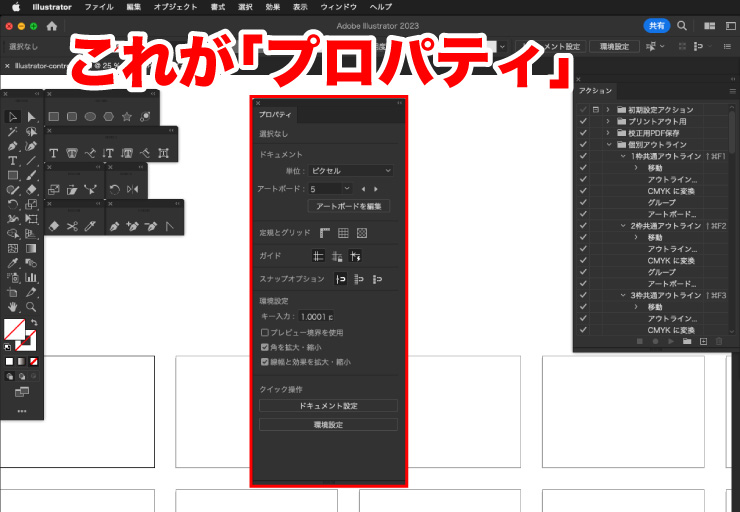Open 単位 ピクセル units dropdown
This screenshot has height=512, width=740.
click(351, 171)
